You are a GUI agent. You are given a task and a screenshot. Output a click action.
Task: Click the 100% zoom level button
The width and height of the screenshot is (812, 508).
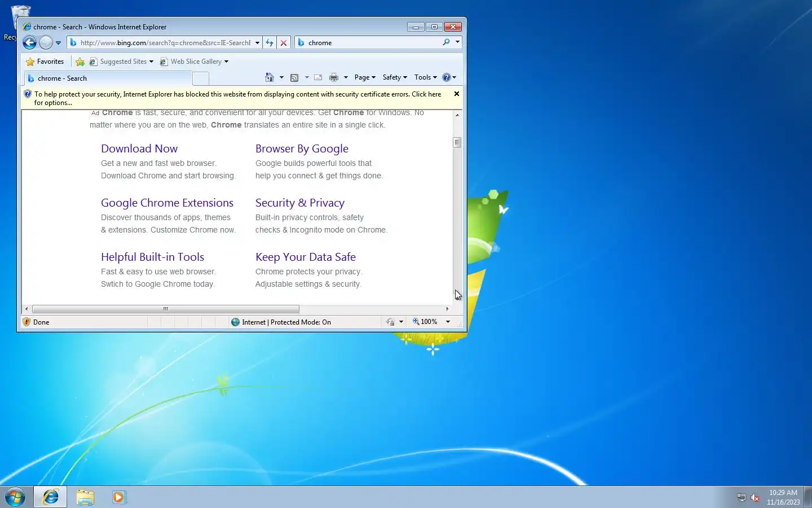point(425,322)
